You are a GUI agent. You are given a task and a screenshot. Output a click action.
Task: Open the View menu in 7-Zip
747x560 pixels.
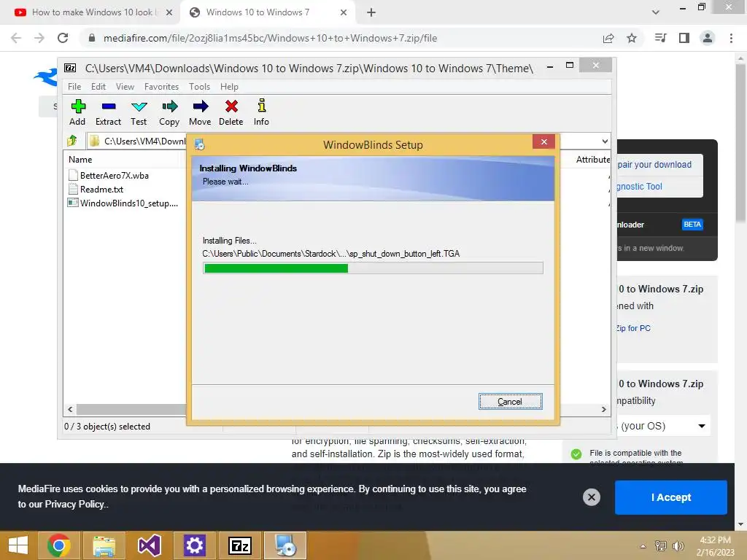(x=125, y=87)
